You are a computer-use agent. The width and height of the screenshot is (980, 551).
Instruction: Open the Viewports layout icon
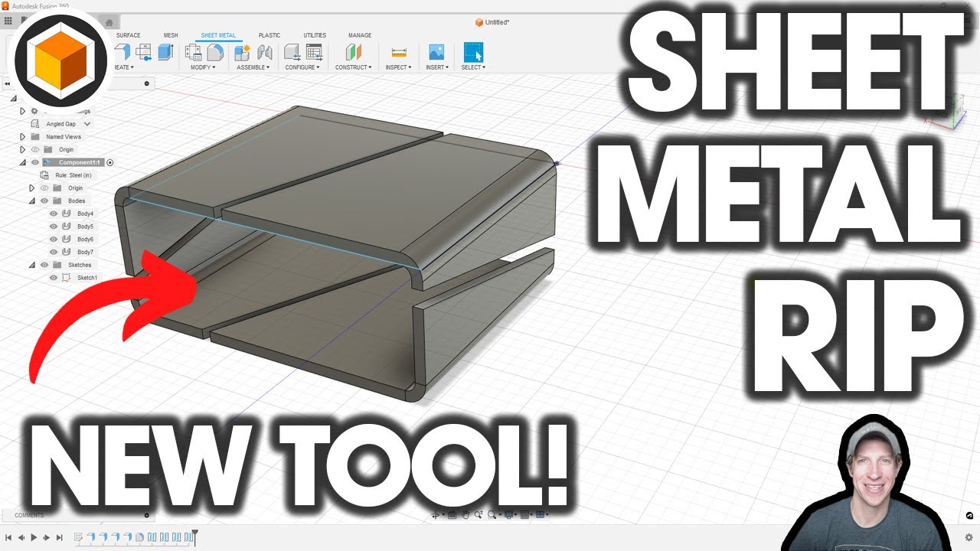542,515
